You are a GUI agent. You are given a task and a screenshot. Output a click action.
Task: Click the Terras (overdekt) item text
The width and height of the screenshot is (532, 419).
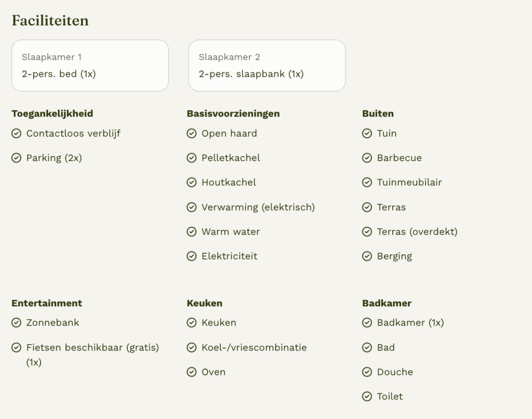pos(417,231)
